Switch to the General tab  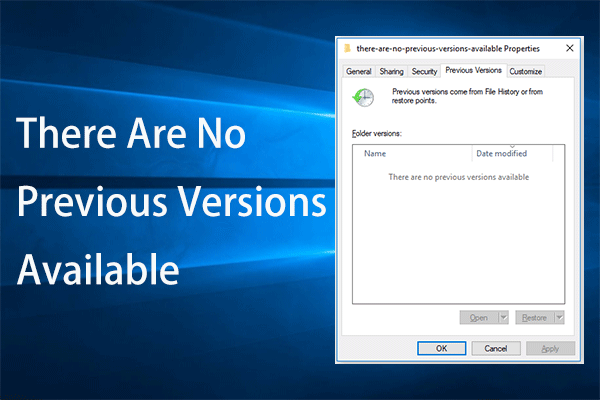359,72
